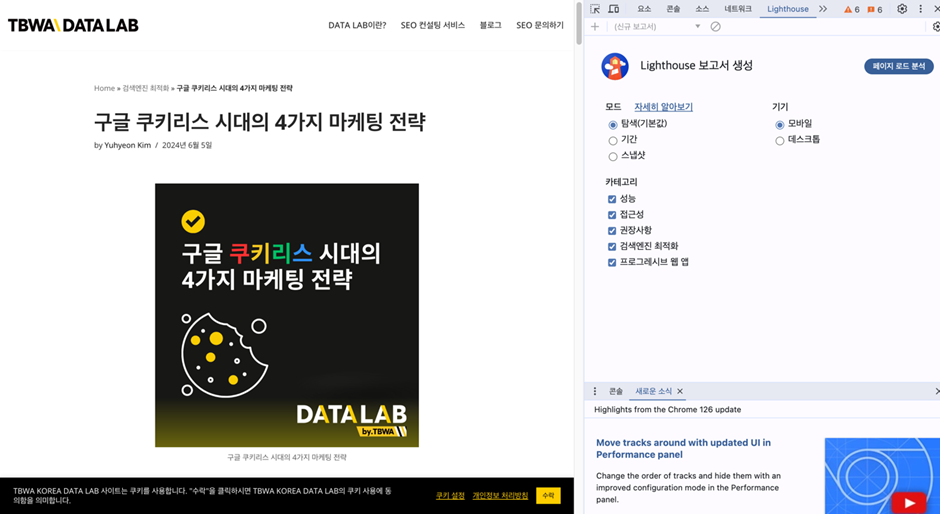Select the 데스크톱 device radio button

click(780, 140)
